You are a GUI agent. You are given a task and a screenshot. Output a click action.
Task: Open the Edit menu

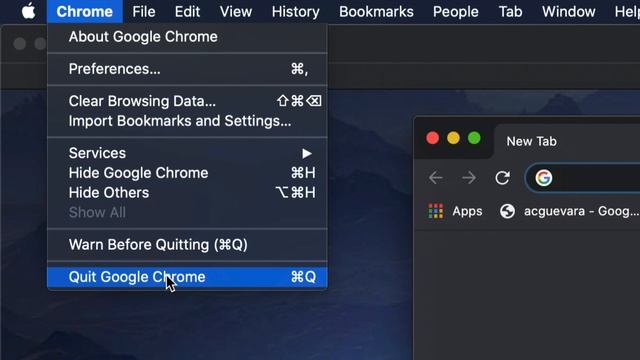click(x=187, y=11)
